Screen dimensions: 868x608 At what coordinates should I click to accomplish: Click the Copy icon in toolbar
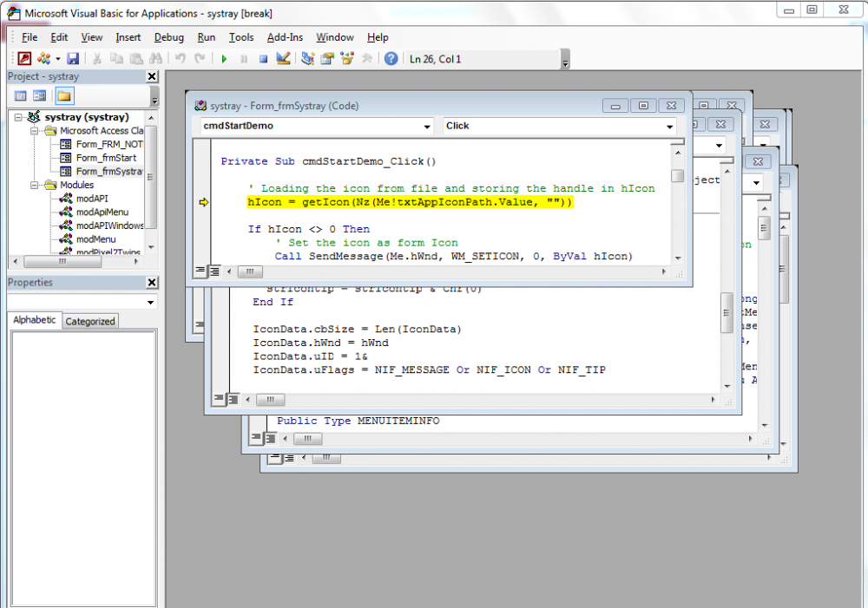(x=116, y=59)
